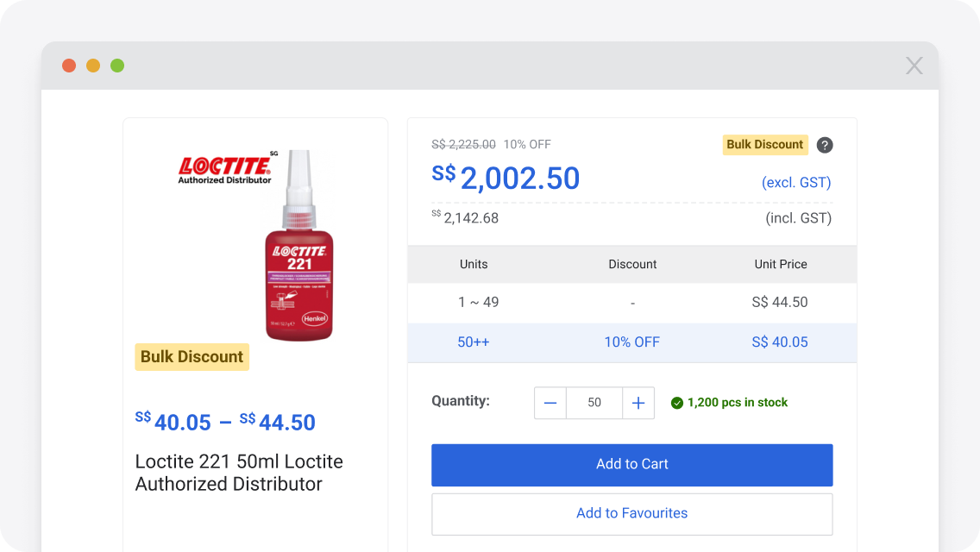This screenshot has width=980, height=552.
Task: Select the 50++ units pricing tier row
Action: coord(631,342)
